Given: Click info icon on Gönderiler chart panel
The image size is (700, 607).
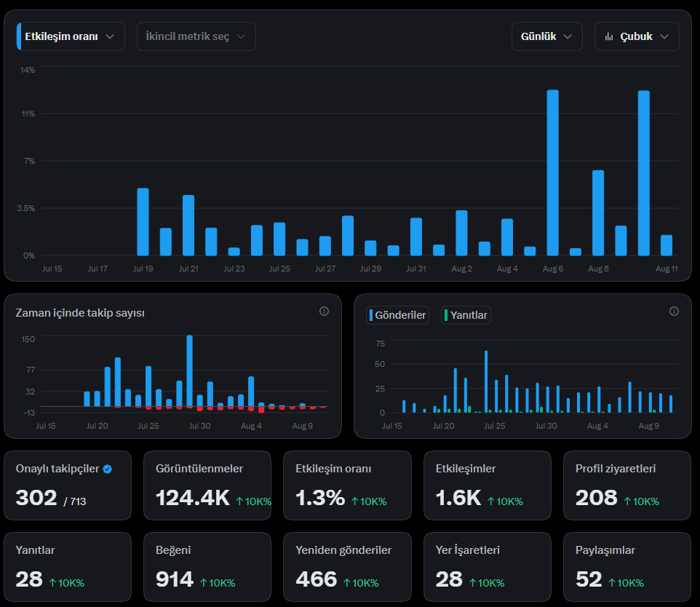Looking at the screenshot, I should click(x=674, y=312).
